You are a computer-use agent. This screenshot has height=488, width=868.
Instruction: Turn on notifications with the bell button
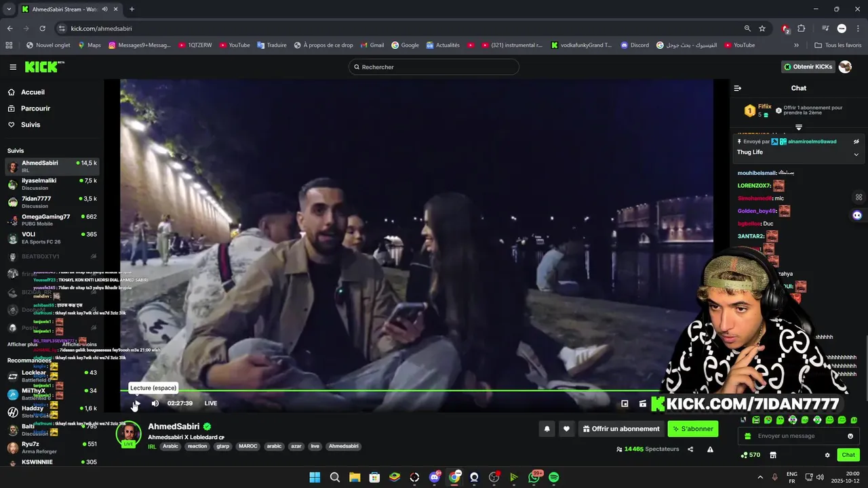pyautogui.click(x=547, y=429)
